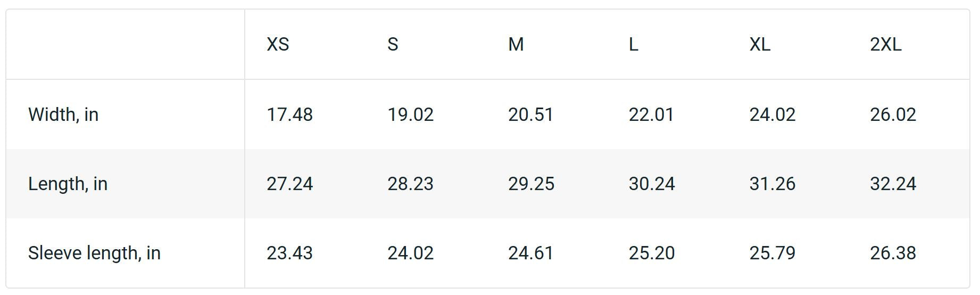
Task: Click the "Sleeve length, in" row label
Action: click(x=94, y=253)
